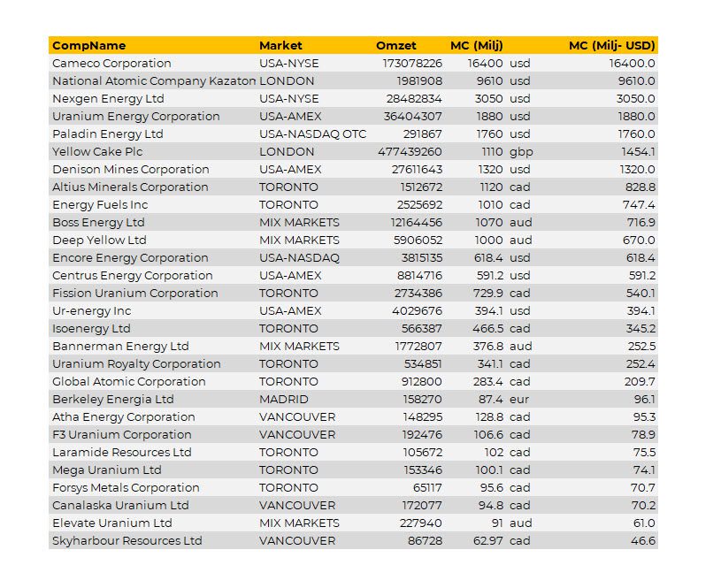Click Deep Yellow Ltd name

(99, 241)
